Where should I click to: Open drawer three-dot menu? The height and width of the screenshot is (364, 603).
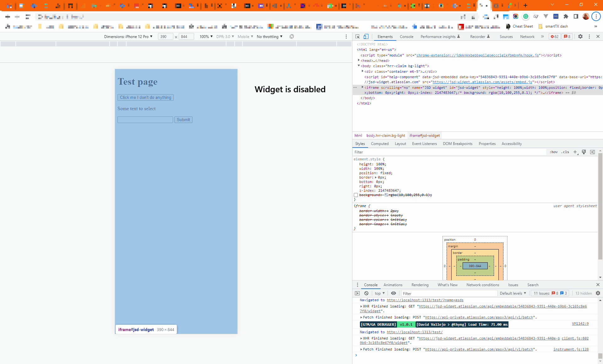pos(357,285)
